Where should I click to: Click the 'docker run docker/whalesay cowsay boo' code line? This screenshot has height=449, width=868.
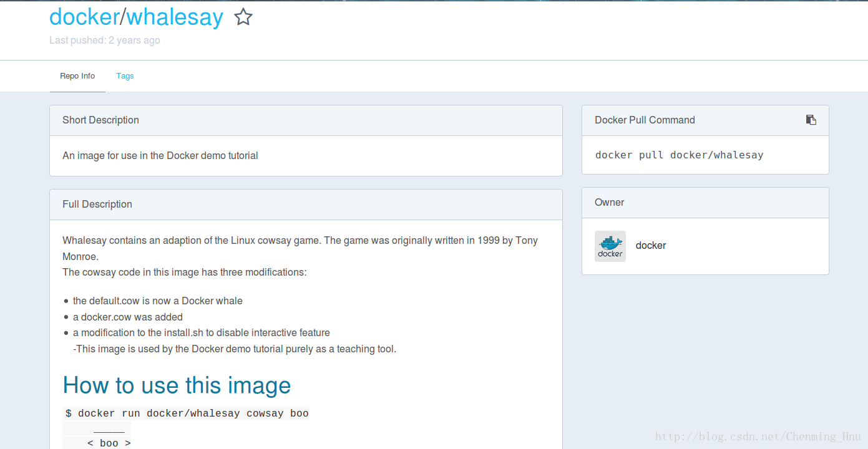[x=187, y=413]
